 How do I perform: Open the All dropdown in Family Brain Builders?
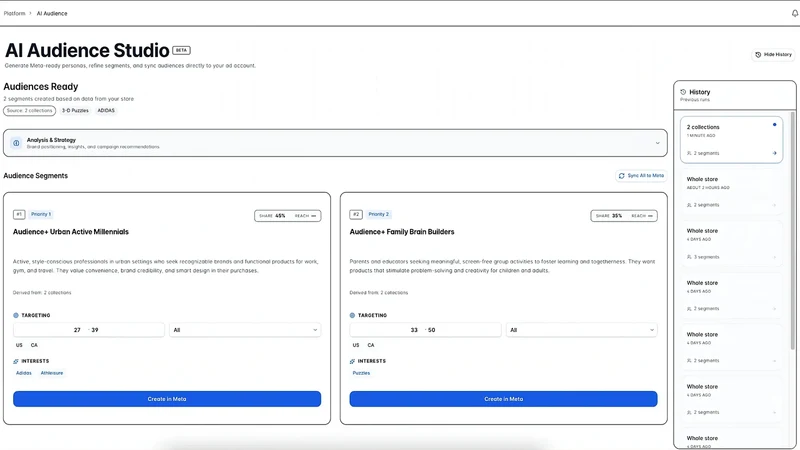[x=582, y=330]
